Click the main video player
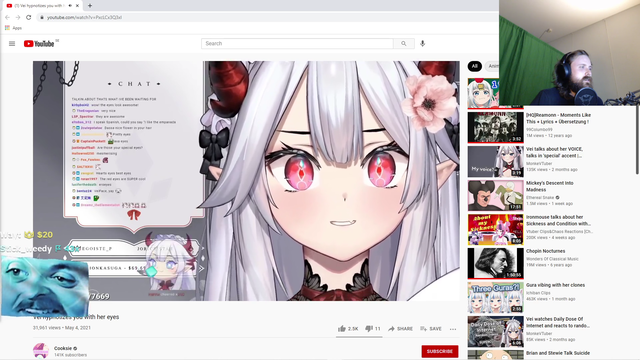This screenshot has height=360, width=640. [x=246, y=181]
